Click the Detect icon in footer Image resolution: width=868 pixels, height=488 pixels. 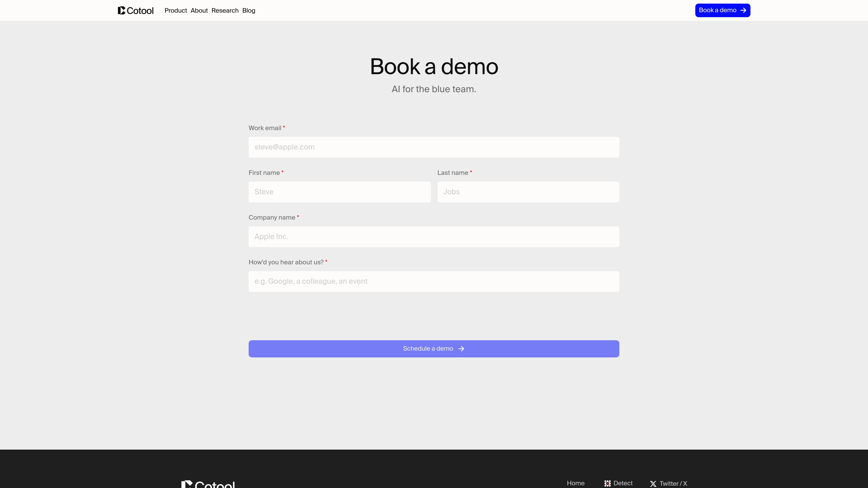coord(607,484)
